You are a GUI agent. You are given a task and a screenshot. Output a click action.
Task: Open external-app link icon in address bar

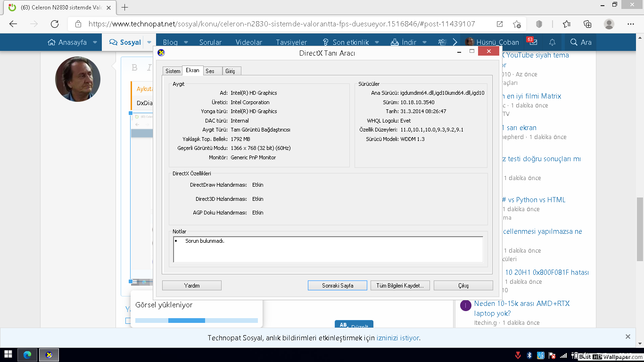(500, 24)
